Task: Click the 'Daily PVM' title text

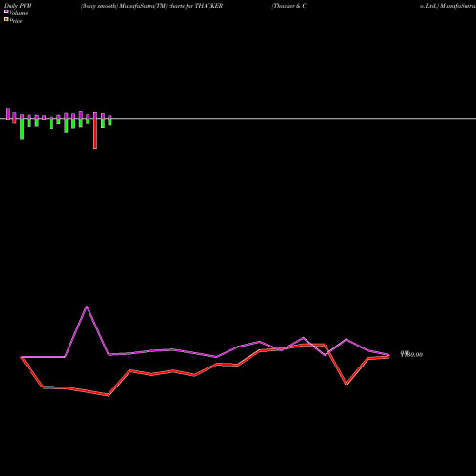Action: click(x=18, y=6)
